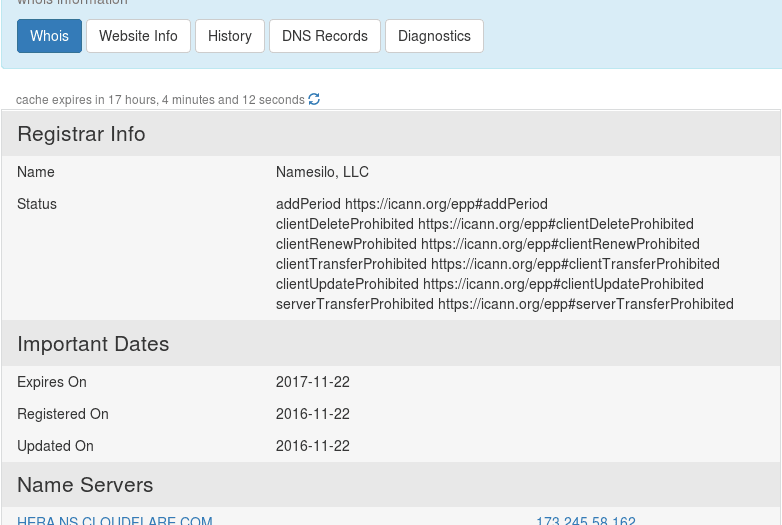Image resolution: width=782 pixels, height=525 pixels.
Task: Click the cache expires countdown text
Action: tap(160, 100)
